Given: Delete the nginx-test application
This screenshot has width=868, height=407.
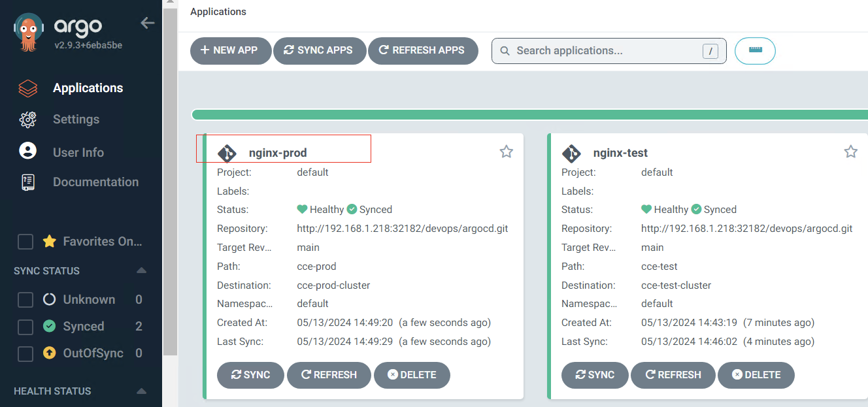Looking at the screenshot, I should pyautogui.click(x=756, y=375).
